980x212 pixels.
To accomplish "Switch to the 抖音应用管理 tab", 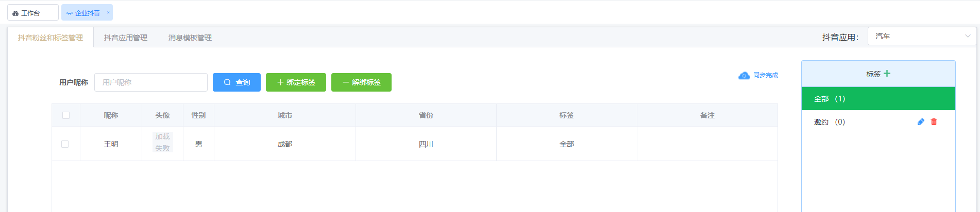I will [125, 38].
